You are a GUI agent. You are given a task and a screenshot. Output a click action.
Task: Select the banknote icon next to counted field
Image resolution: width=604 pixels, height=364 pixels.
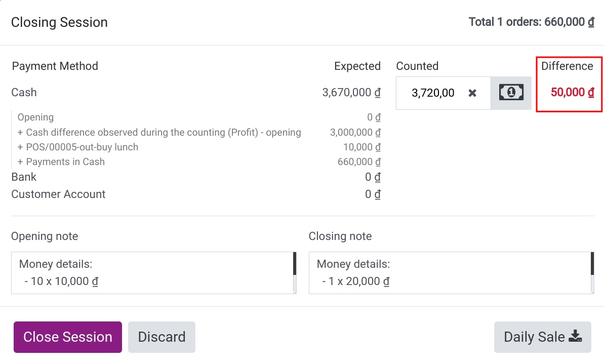(x=511, y=93)
